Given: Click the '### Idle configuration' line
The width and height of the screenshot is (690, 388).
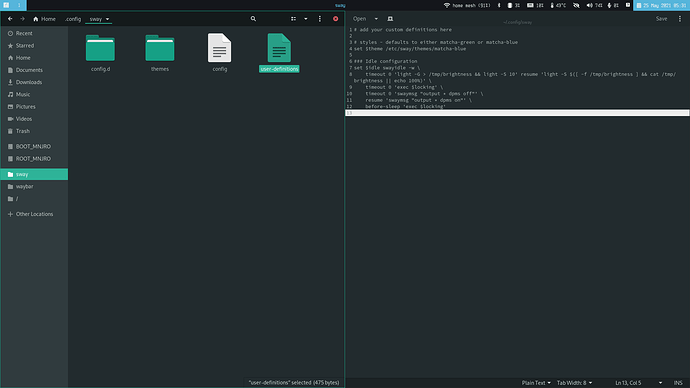Looking at the screenshot, I should click(385, 62).
